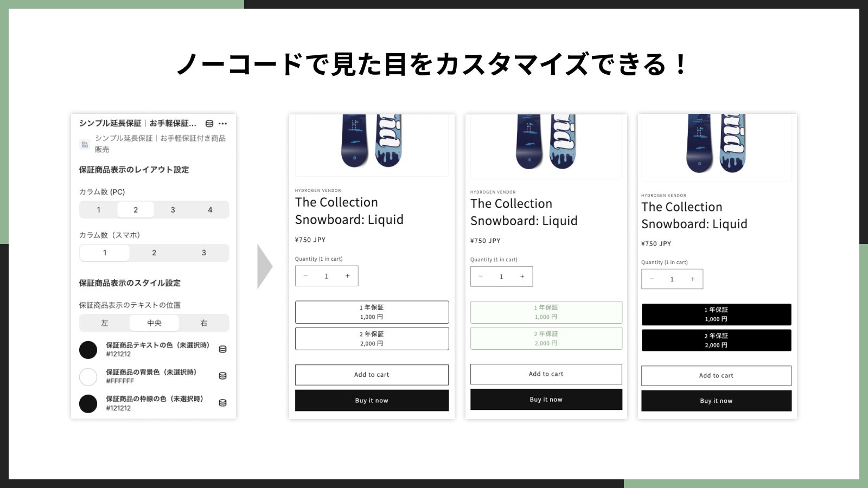The width and height of the screenshot is (868, 488).
Task: Click quantity value field in first preview
Action: tap(327, 276)
